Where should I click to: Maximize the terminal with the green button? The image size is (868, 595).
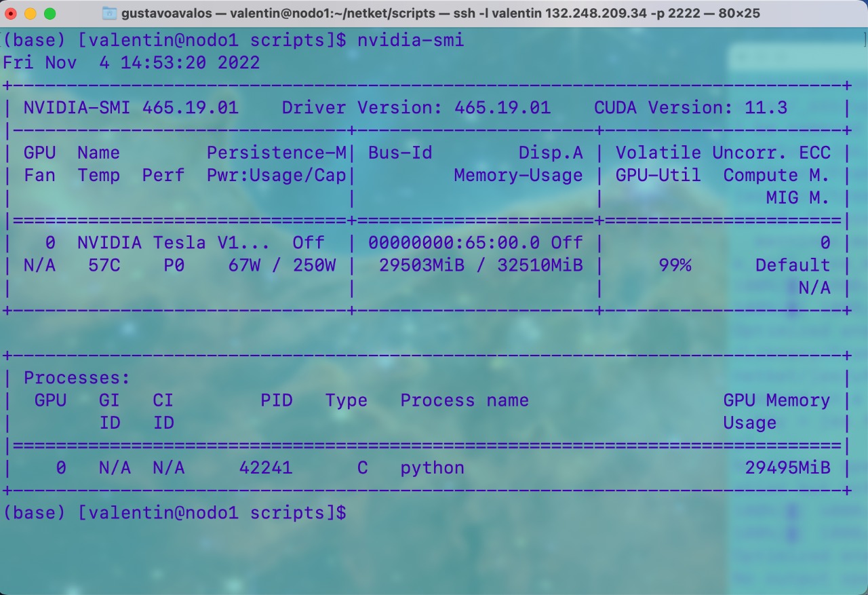[50, 13]
